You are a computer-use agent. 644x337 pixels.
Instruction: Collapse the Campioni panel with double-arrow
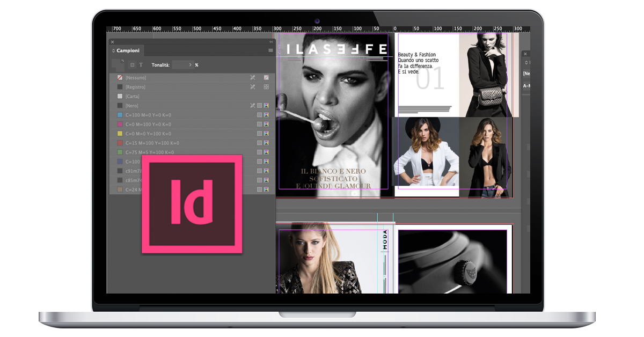271,41
